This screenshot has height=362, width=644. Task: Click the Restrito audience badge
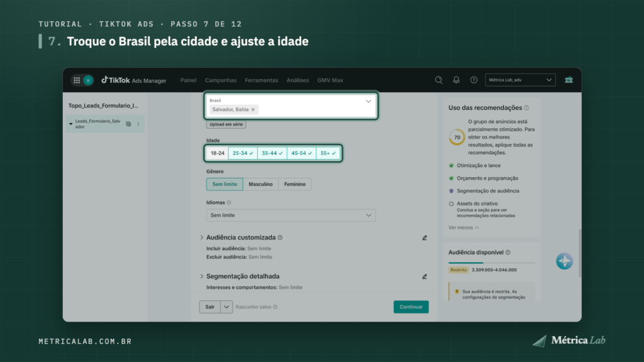458,270
